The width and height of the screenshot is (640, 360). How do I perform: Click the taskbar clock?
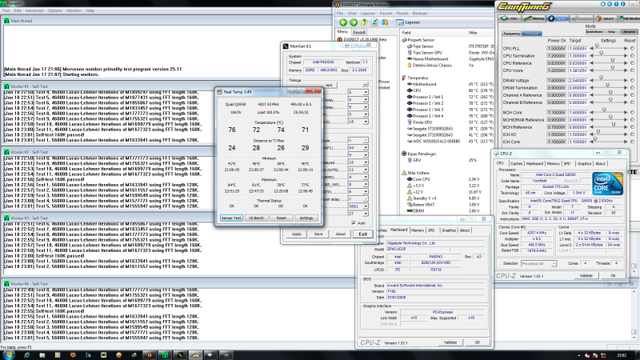[x=622, y=355]
